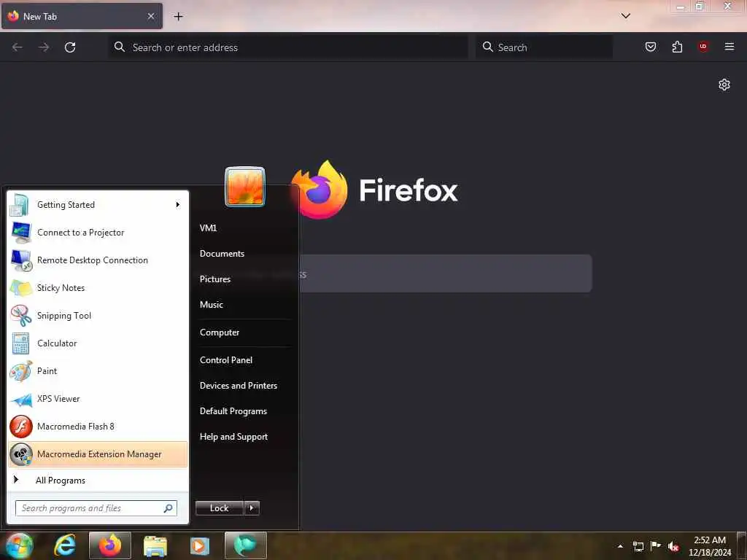The height and width of the screenshot is (560, 747).
Task: Open Music from the Start menu
Action: tap(212, 305)
